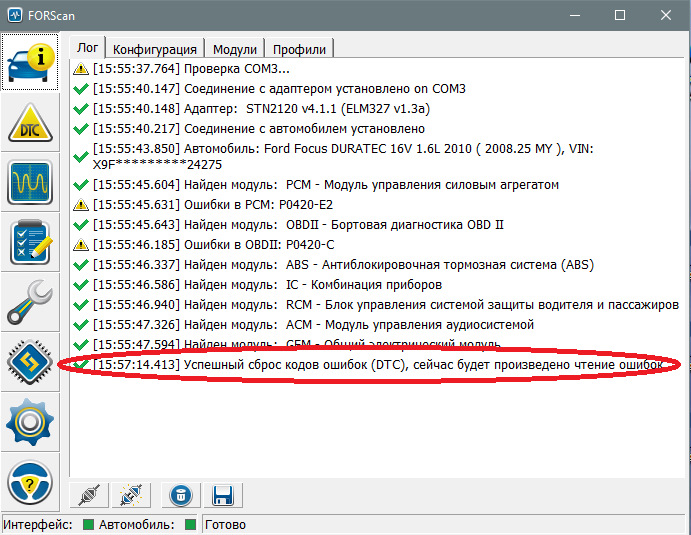Click the save log floppy disk button
The width and height of the screenshot is (691, 535).
pyautogui.click(x=223, y=495)
